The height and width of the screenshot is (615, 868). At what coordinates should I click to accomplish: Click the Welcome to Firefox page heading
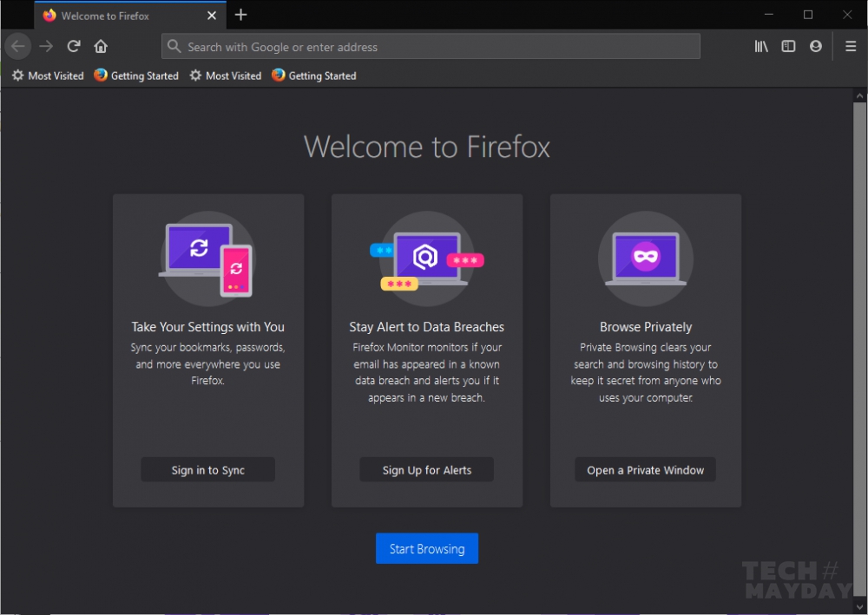click(427, 147)
